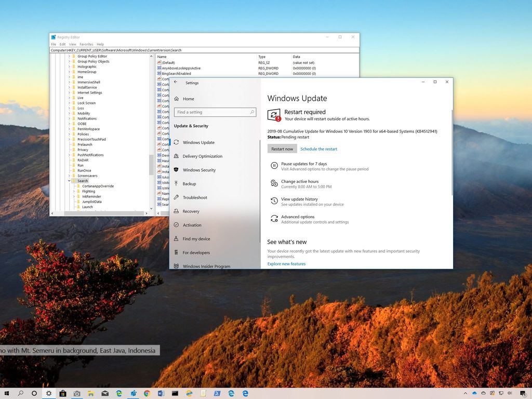Open Windows Security via its shield icon
Screen dimensions: 532x399
pos(177,170)
